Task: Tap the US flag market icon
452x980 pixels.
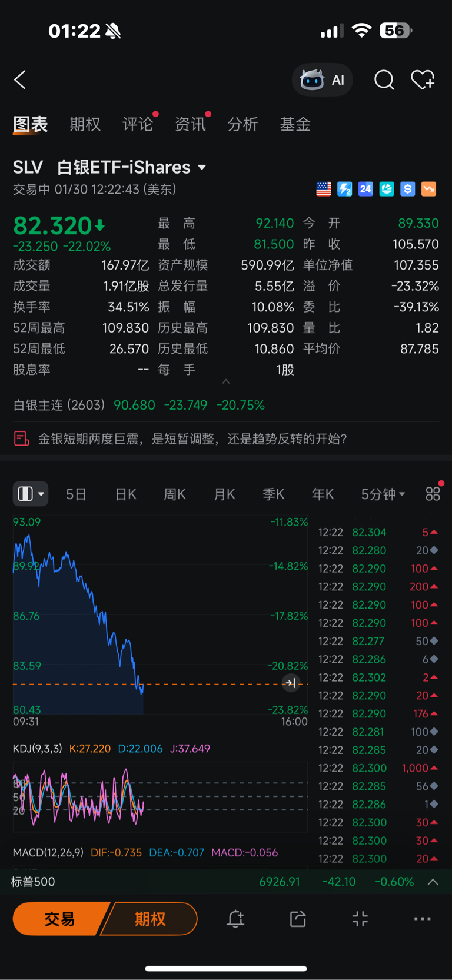Action: (x=324, y=189)
